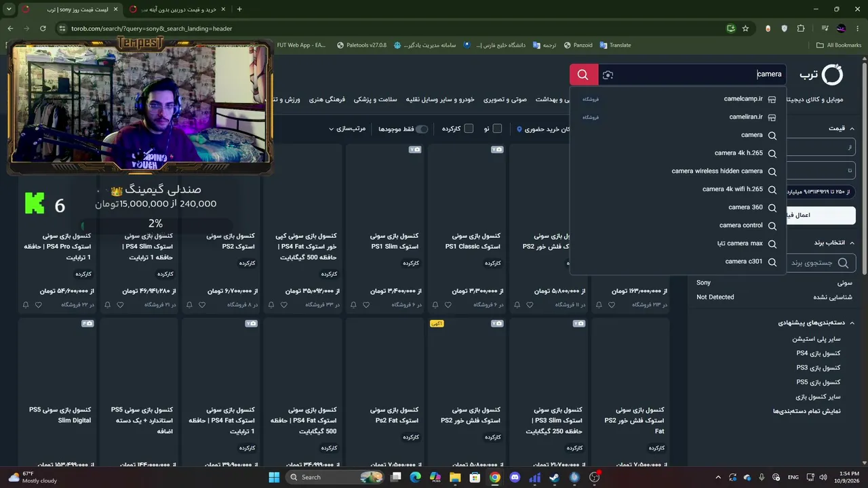Select the صوتی و تصویری category menu
The image size is (868, 488).
click(x=505, y=100)
